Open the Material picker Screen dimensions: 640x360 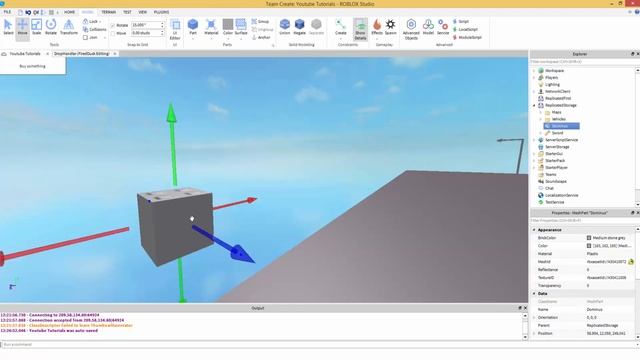(x=211, y=27)
